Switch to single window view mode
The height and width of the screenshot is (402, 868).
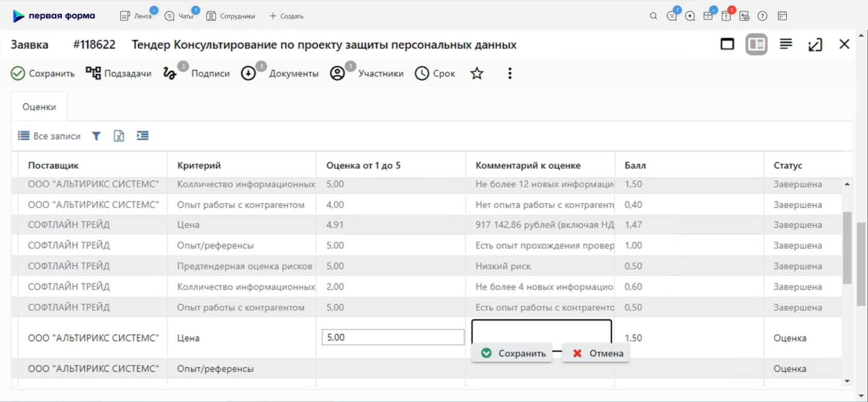(727, 44)
